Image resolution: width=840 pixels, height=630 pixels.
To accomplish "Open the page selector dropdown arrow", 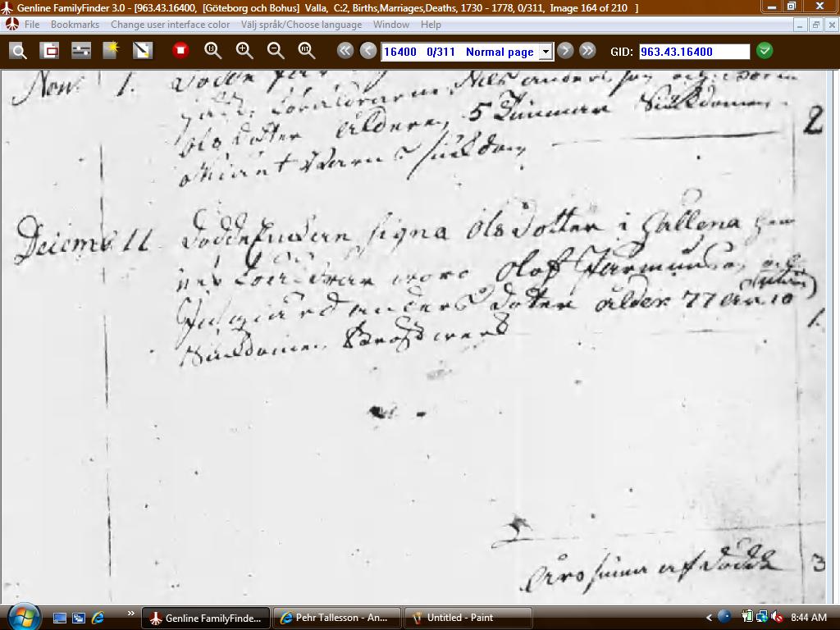I will coord(546,52).
